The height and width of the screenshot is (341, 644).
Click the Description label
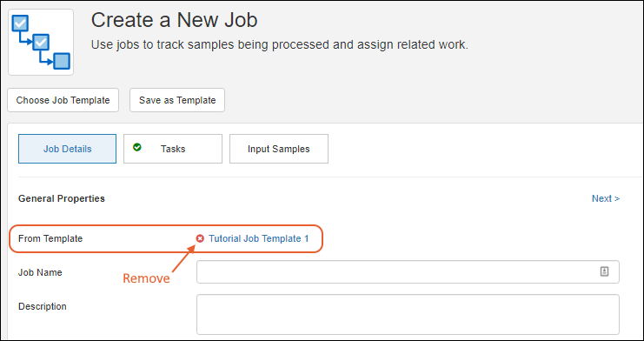[x=43, y=306]
